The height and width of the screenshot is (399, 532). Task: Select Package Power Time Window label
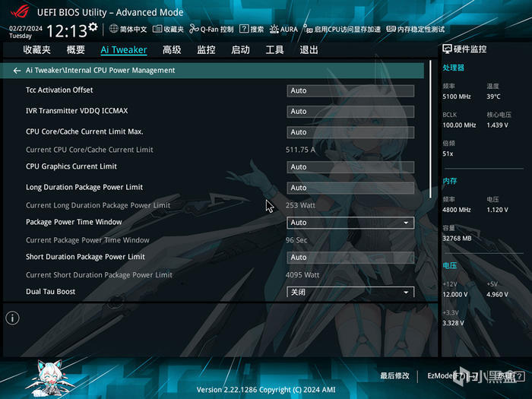click(x=74, y=222)
